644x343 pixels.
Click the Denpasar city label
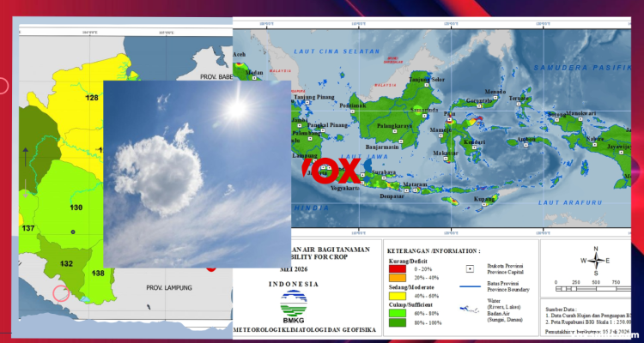pos(392,196)
